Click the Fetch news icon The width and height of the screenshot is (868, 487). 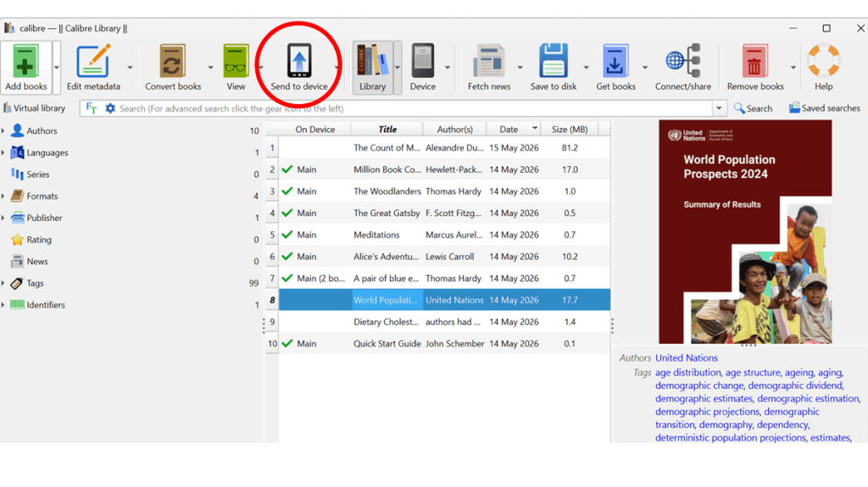(489, 61)
